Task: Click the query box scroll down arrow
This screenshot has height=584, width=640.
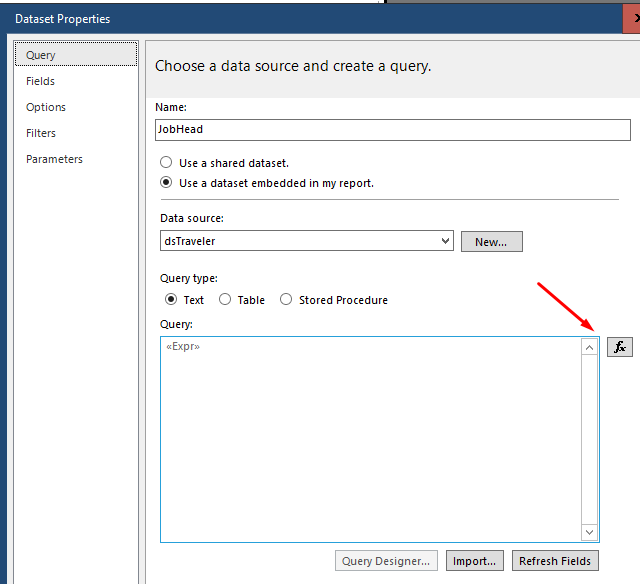Action: 589,532
